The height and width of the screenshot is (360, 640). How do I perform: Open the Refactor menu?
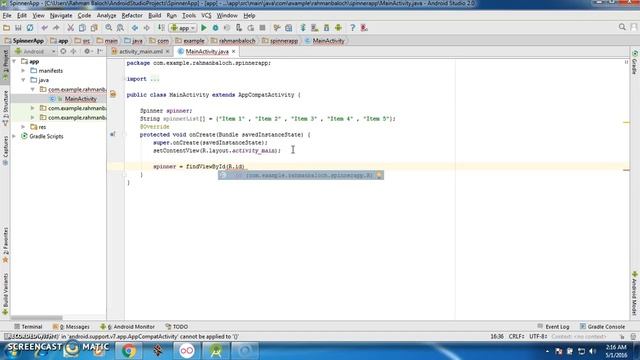click(132, 16)
